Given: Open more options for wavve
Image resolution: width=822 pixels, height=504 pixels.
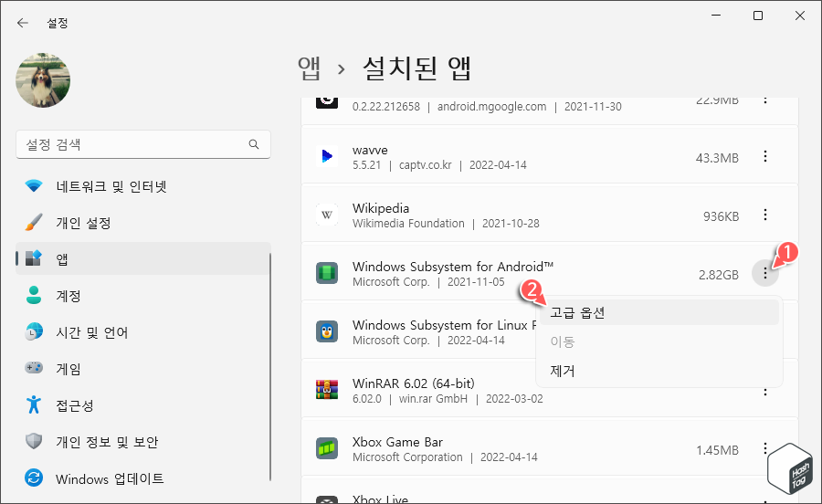Looking at the screenshot, I should [x=764, y=156].
